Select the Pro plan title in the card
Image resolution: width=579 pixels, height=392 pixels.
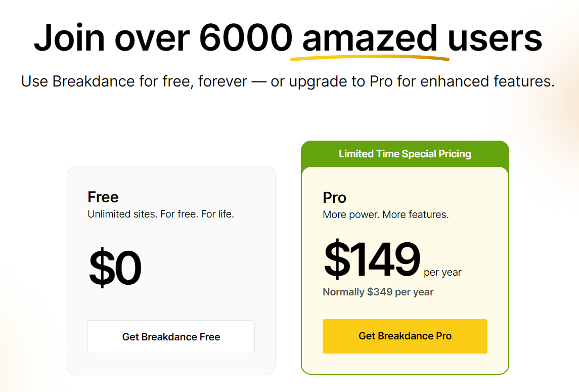point(335,197)
